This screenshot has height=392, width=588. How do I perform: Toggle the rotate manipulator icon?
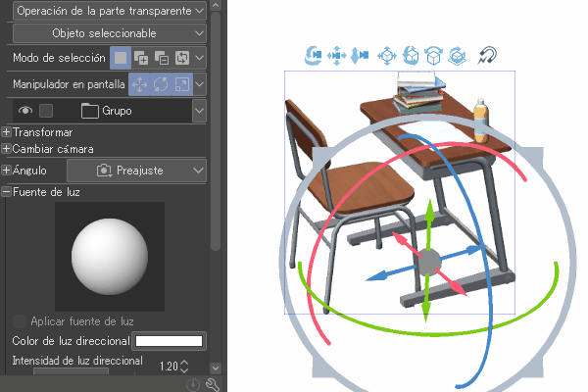pos(161,84)
